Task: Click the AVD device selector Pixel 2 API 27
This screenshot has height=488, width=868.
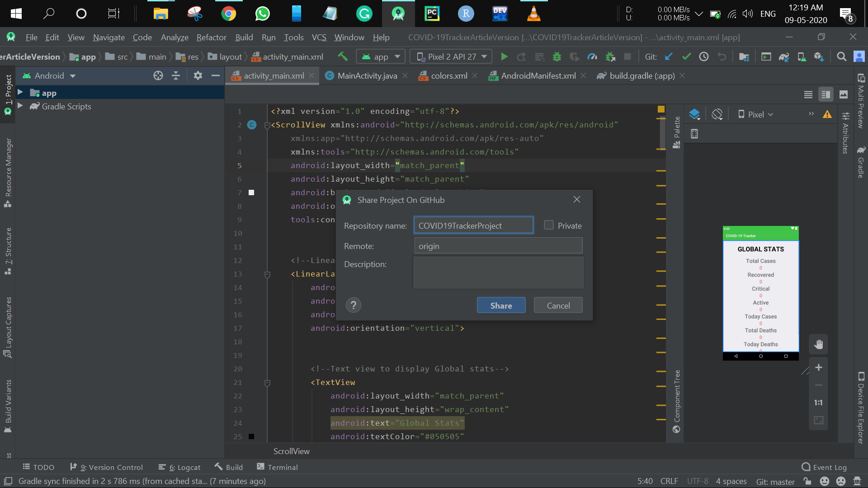Action: coord(451,56)
